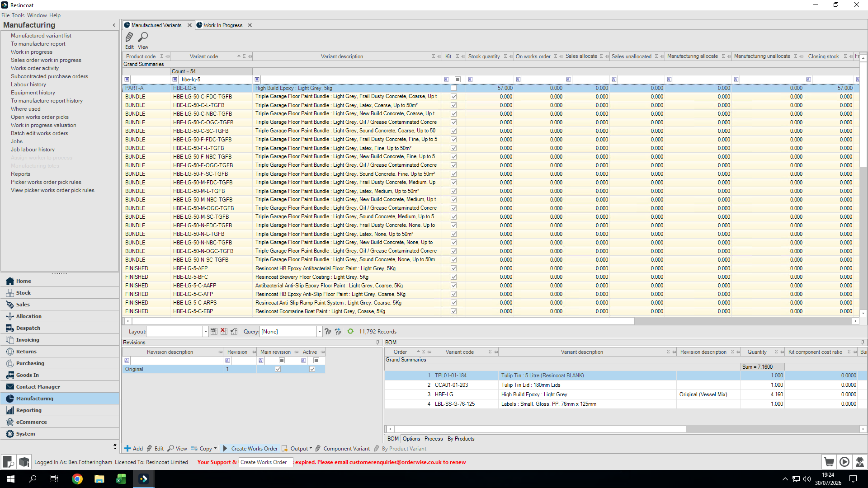This screenshot has width=868, height=488.
Task: Click the add new query icon
Action: click(x=338, y=332)
